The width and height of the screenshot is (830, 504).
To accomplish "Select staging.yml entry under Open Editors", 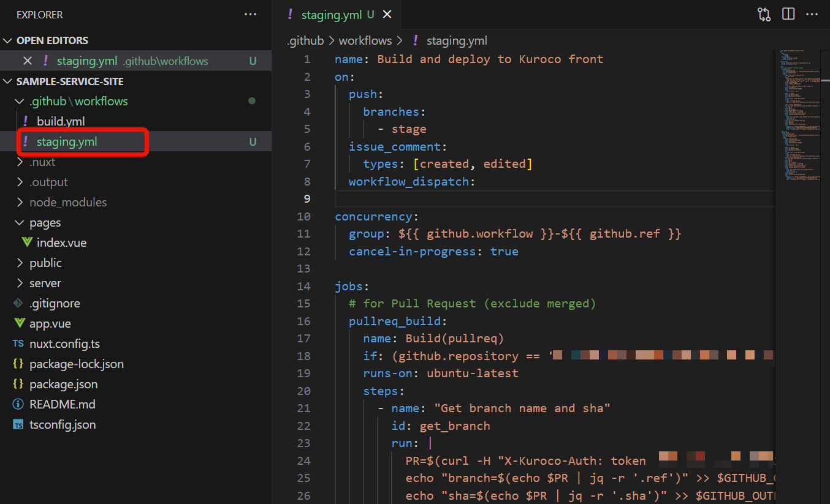I will 135,61.
